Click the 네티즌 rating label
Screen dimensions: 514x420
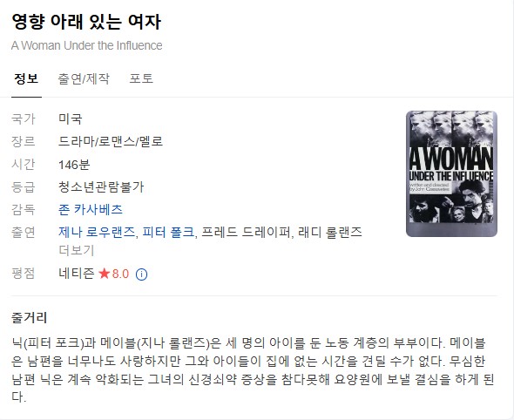(77, 273)
